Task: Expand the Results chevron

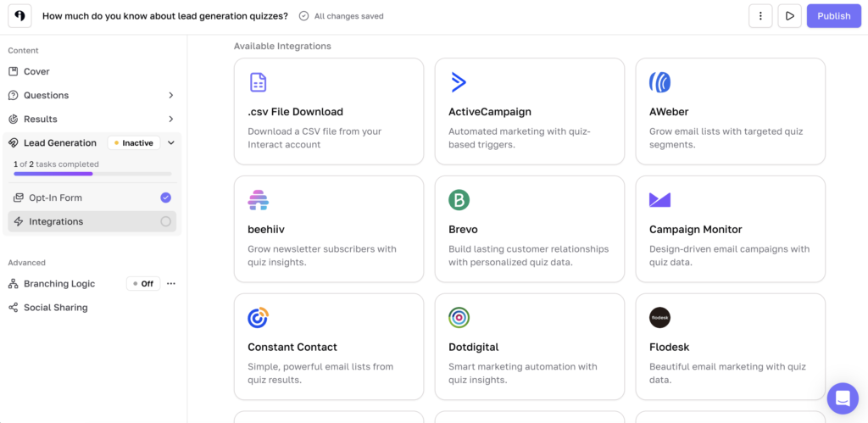Action: point(171,119)
